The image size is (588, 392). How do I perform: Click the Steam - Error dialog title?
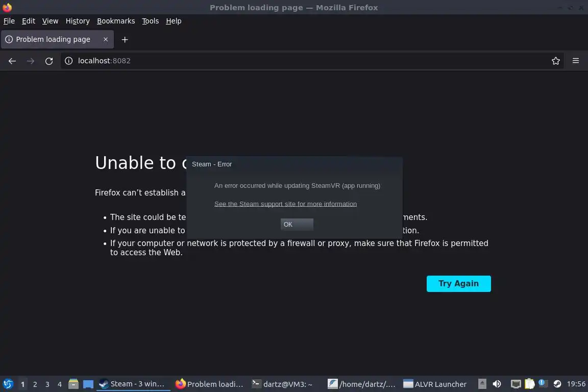(x=212, y=164)
